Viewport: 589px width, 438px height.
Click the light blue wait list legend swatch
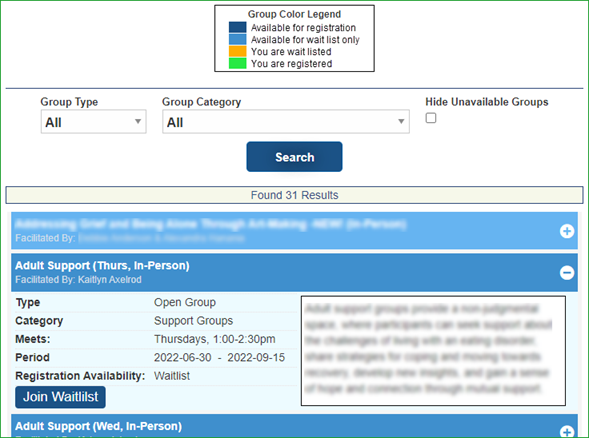tap(237, 39)
